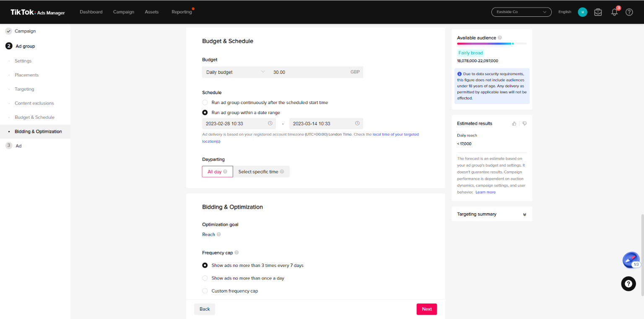644x319 pixels.
Task: Expand the Targeting summary panel
Action: point(524,214)
